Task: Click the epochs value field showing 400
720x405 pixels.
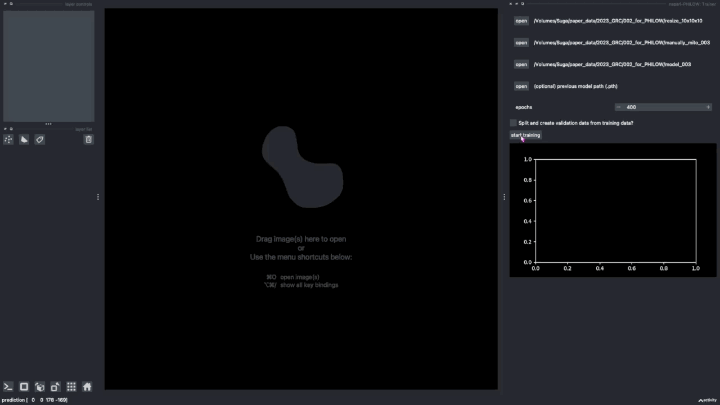Action: click(x=663, y=107)
